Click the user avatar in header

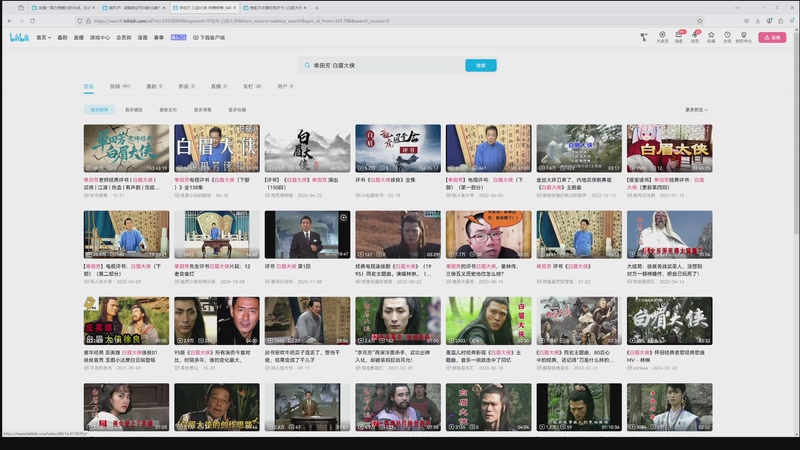pos(644,37)
